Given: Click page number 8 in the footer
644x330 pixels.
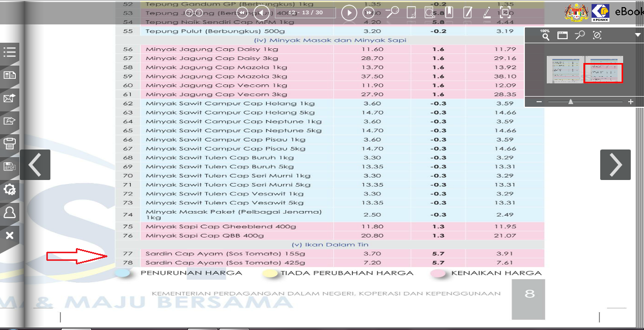Looking at the screenshot, I should (529, 293).
